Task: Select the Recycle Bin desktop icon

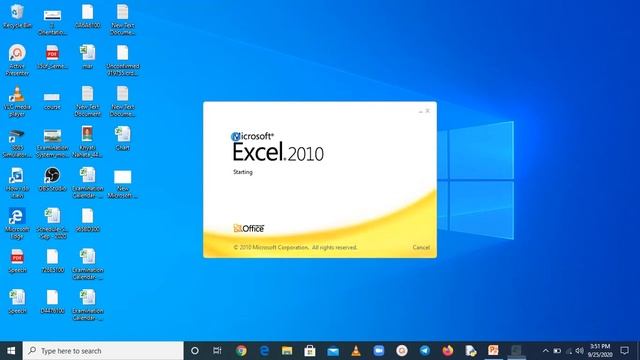Action: point(17,16)
